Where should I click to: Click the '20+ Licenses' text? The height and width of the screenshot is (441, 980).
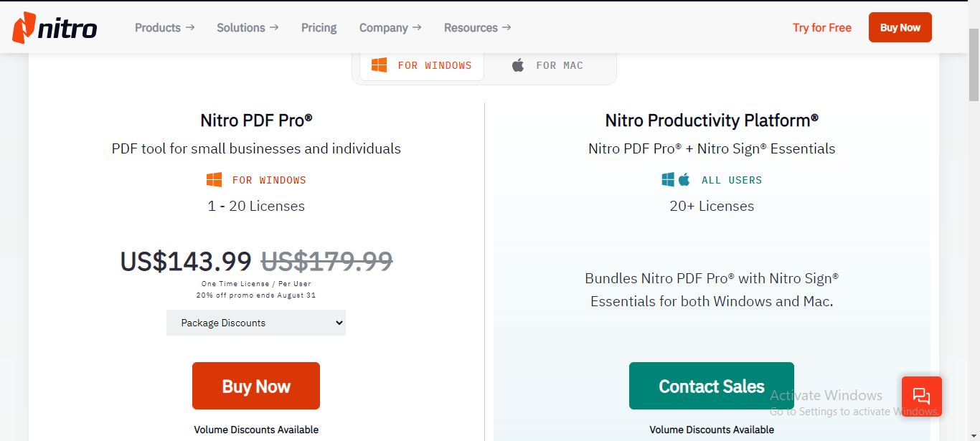click(x=712, y=206)
